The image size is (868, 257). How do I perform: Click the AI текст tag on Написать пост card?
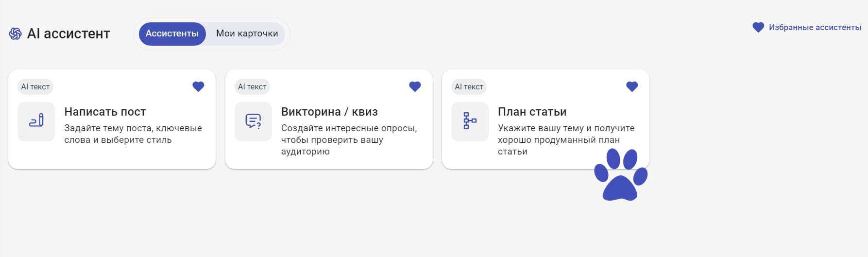(x=35, y=86)
